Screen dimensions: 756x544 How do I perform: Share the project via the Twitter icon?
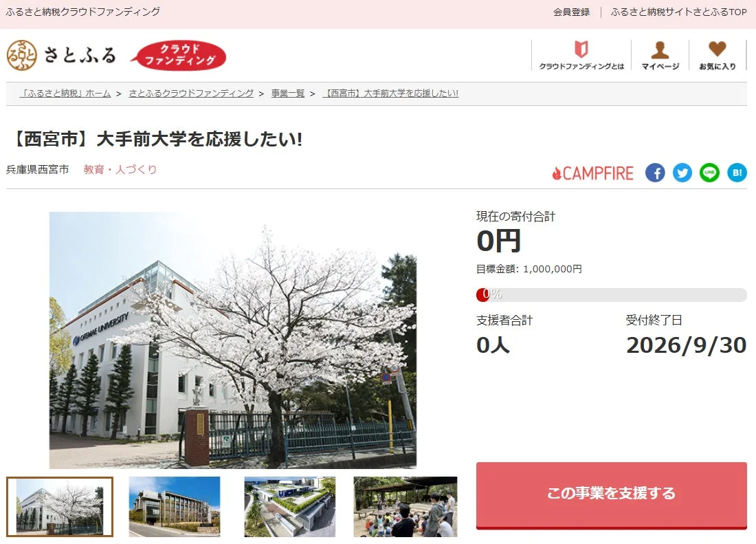point(682,173)
